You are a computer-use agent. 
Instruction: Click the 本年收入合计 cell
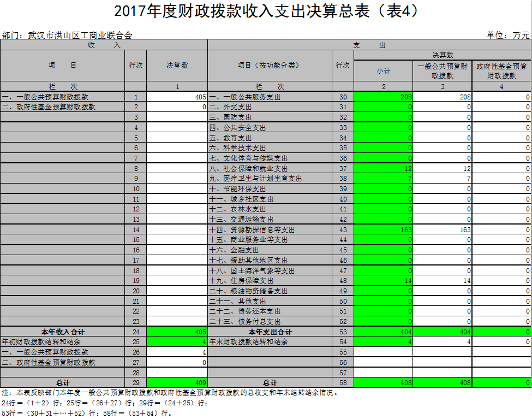click(63, 332)
